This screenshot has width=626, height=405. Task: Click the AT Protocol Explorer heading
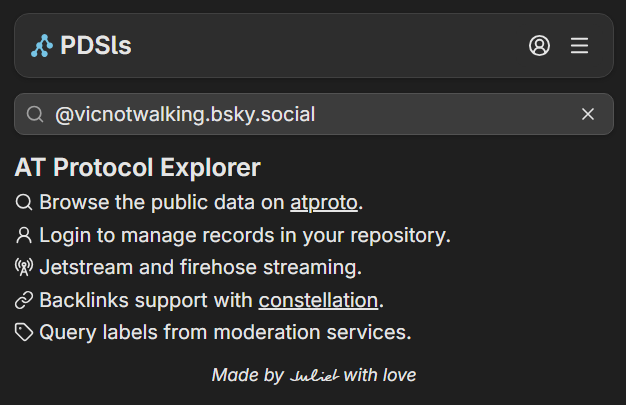(137, 168)
